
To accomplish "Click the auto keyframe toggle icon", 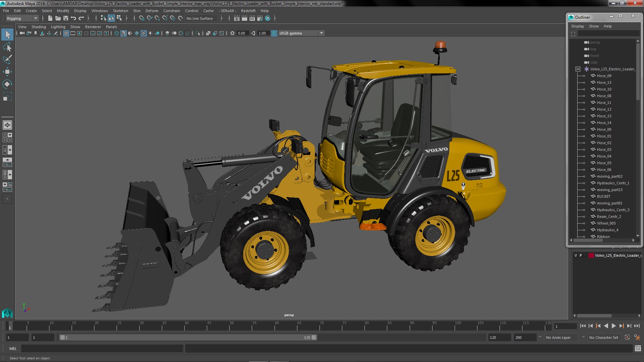I will [x=627, y=338].
